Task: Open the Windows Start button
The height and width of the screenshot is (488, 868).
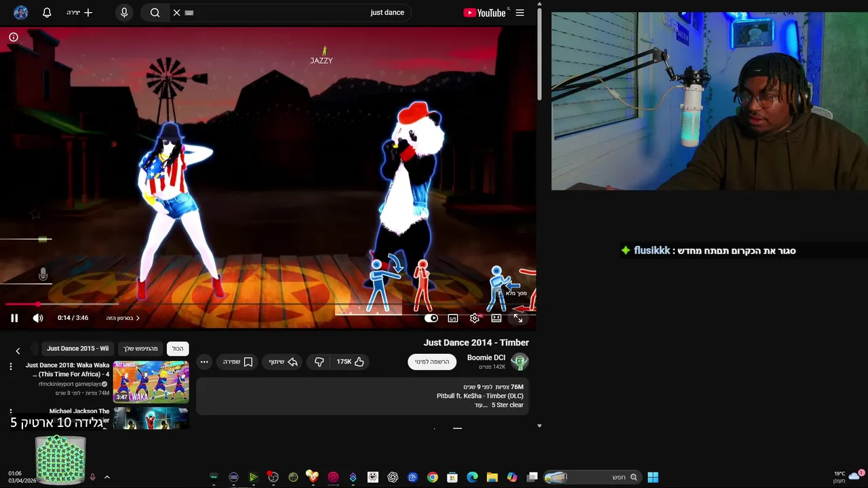Action: [x=652, y=477]
